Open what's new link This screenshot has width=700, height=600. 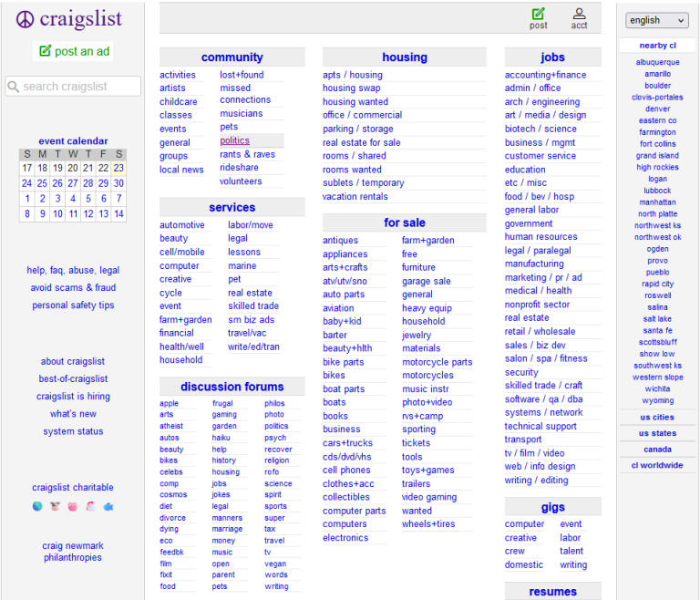pos(73,414)
